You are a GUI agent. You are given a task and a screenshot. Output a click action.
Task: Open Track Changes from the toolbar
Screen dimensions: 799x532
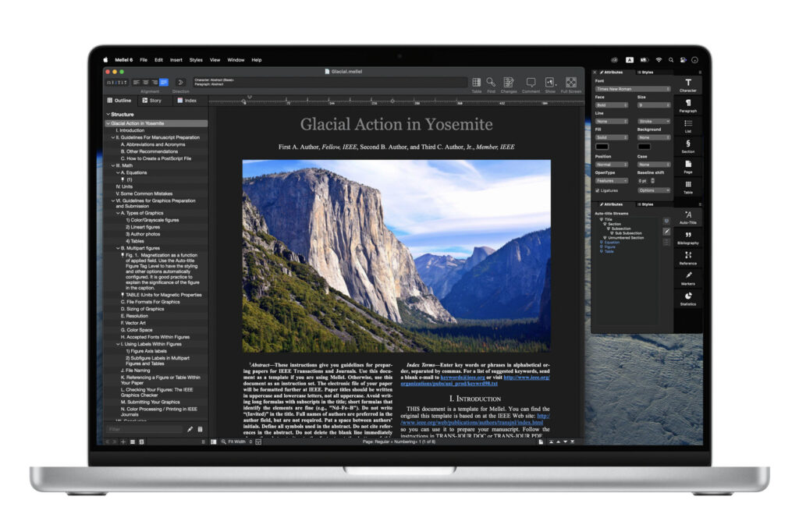click(x=509, y=82)
